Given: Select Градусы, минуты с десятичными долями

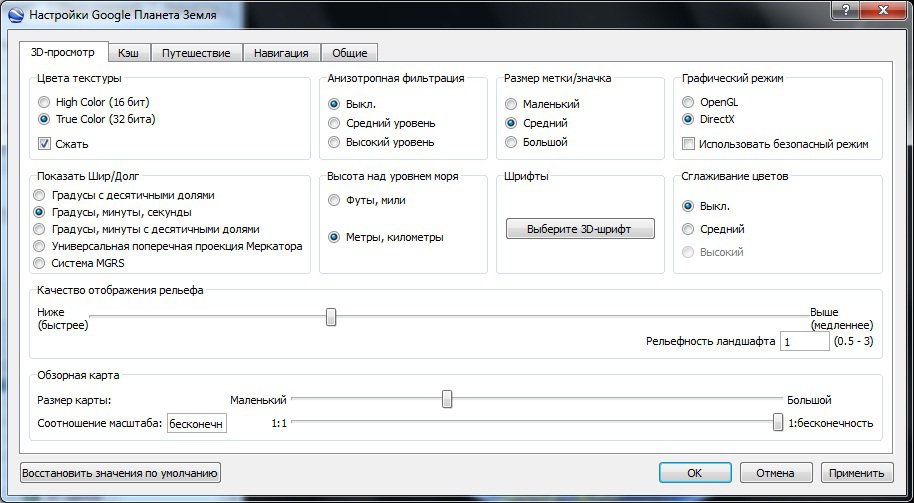Looking at the screenshot, I should 147,229.
